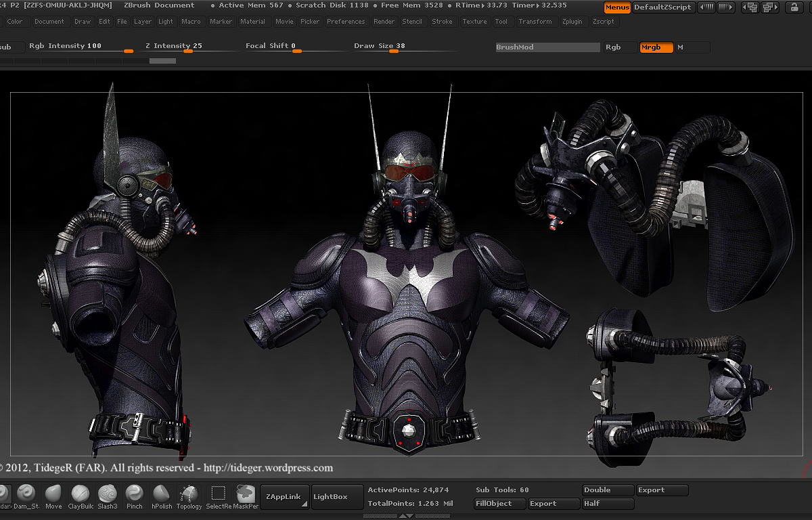Viewport: 812px width, 520px height.
Task: Open the Render menu
Action: pos(384,22)
